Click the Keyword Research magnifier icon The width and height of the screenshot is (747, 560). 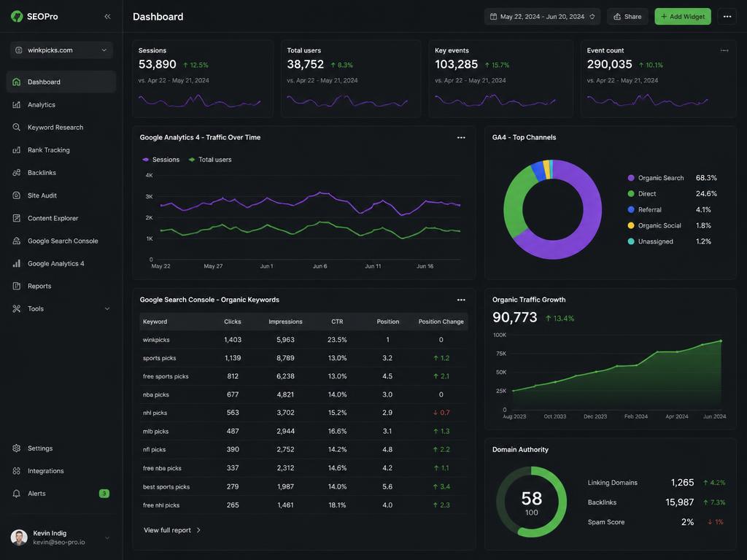pos(17,127)
